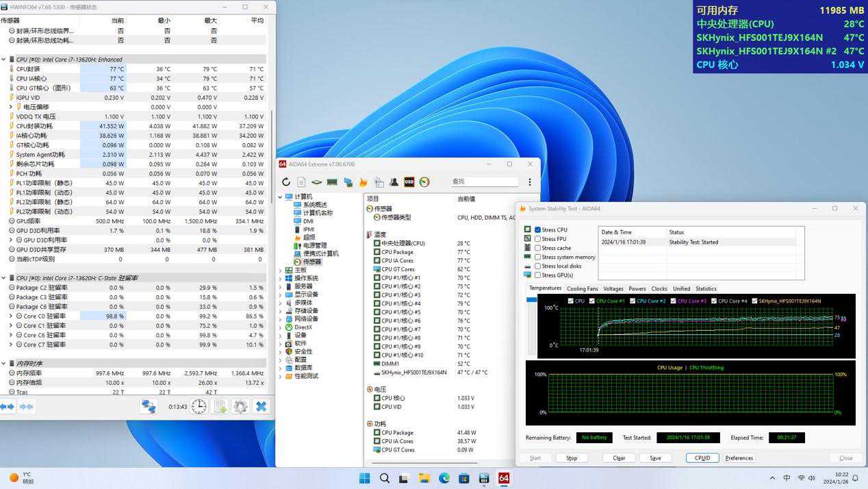Click HWiNFO network monitors icon
Image resolution: width=868 pixels, height=489 pixels.
[149, 407]
